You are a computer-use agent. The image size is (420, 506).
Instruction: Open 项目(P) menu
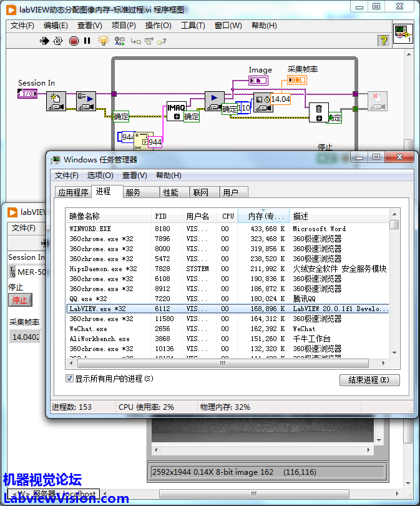tap(124, 26)
